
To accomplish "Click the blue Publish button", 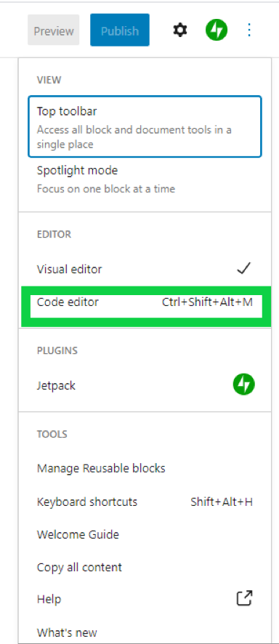I will pyautogui.click(x=120, y=30).
